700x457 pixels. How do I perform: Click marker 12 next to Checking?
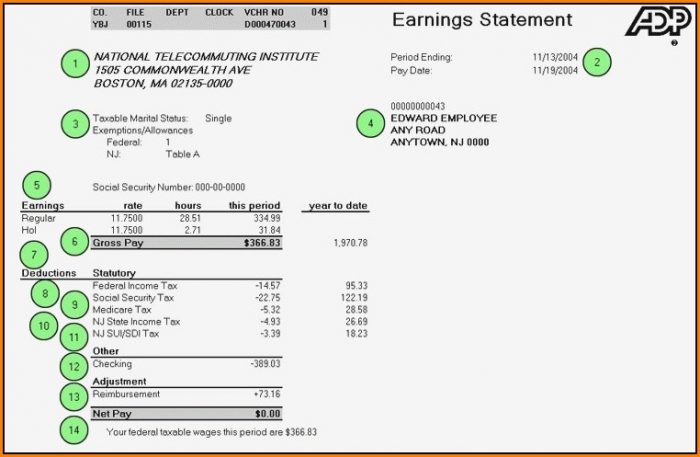[73, 367]
